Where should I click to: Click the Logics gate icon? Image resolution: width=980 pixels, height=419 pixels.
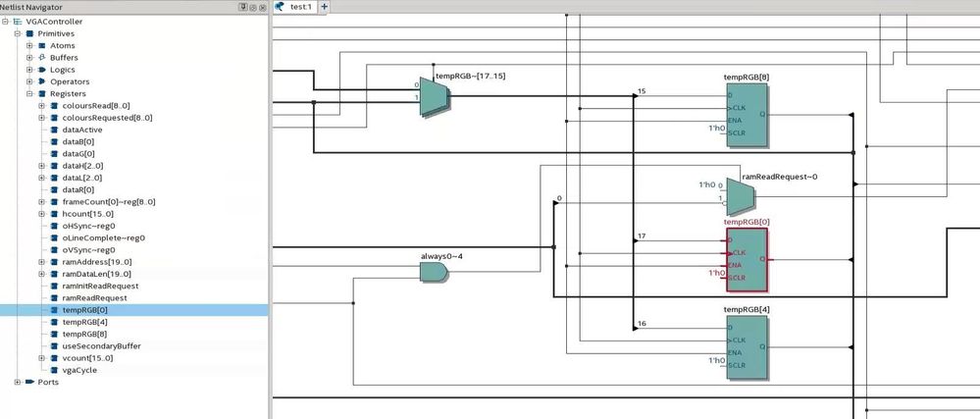(42, 70)
